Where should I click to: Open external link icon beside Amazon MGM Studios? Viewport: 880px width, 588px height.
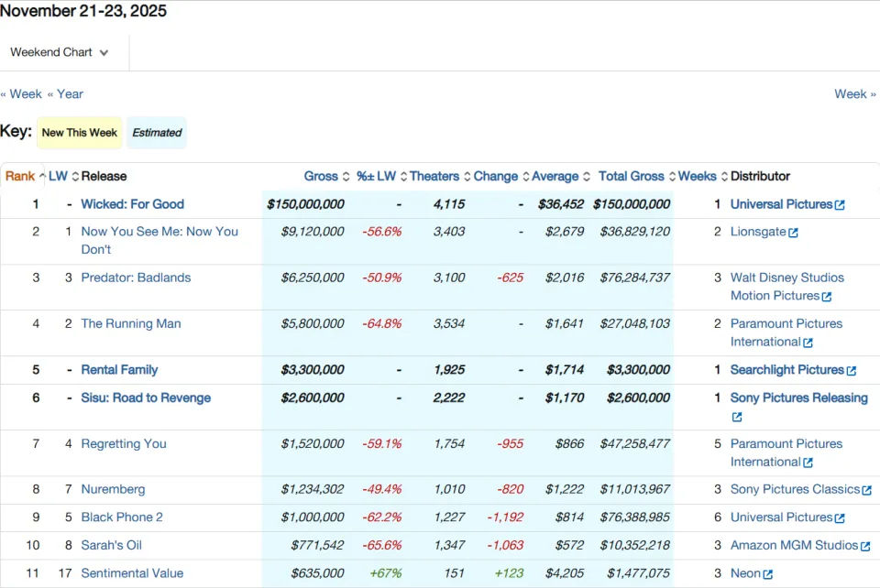pyautogui.click(x=865, y=546)
